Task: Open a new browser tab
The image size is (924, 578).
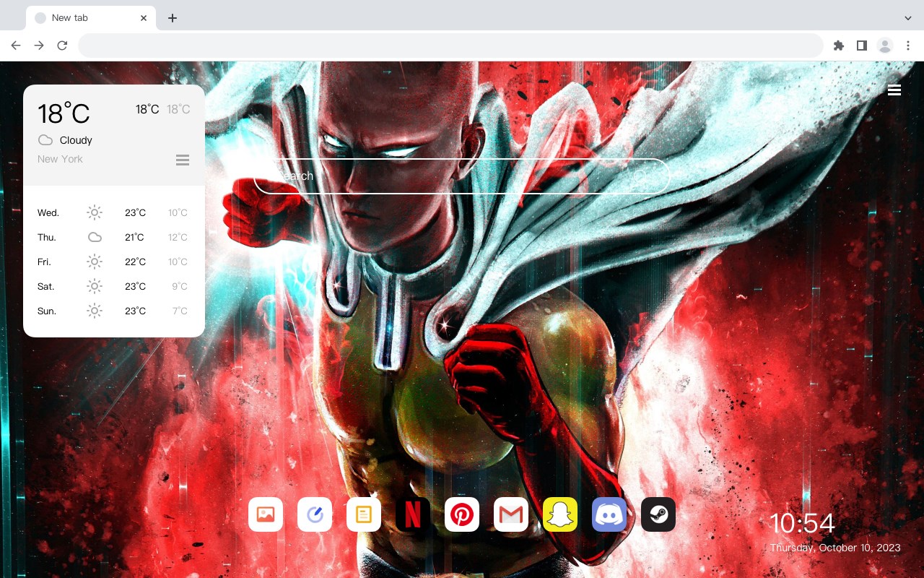Action: 172,18
